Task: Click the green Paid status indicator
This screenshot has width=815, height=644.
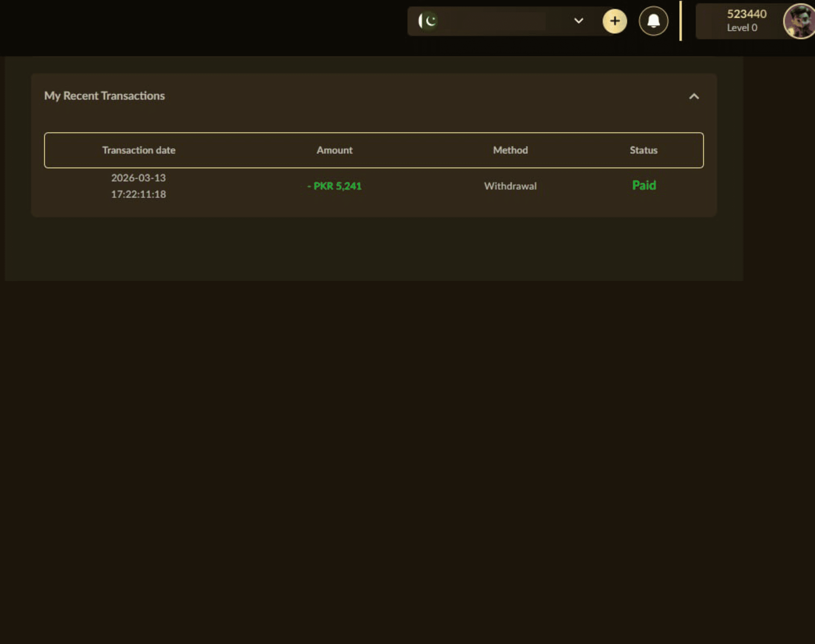Action: pos(644,185)
